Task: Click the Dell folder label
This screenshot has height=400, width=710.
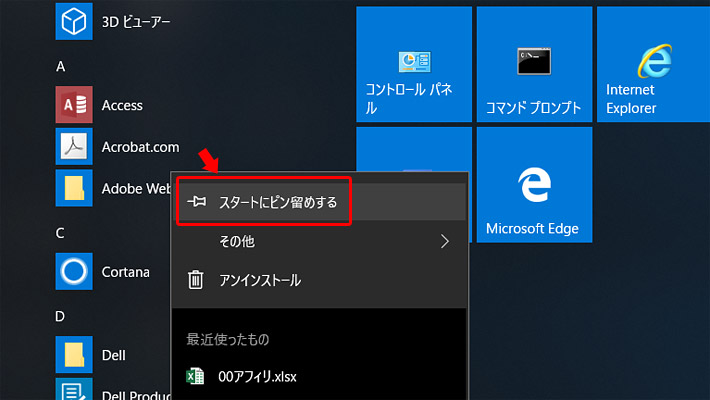Action: click(x=114, y=356)
